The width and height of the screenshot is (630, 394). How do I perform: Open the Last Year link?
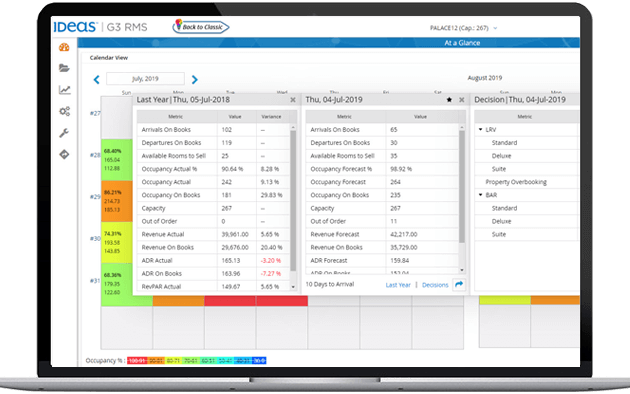pos(398,285)
